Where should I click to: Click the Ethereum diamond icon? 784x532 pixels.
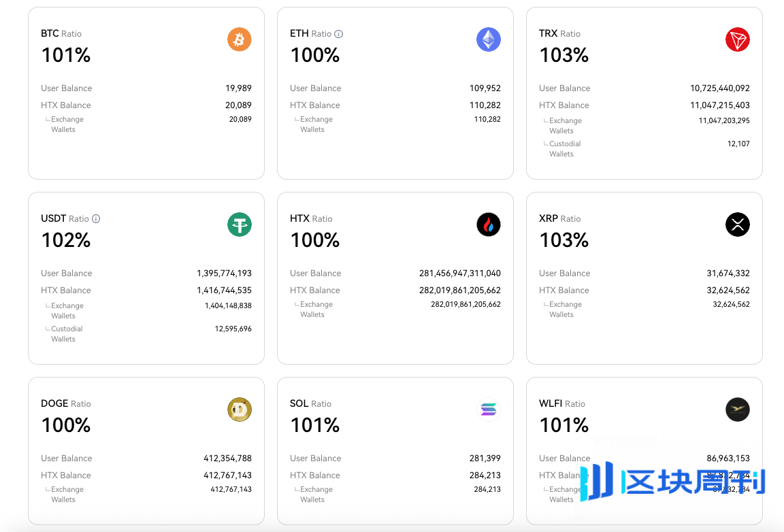pos(489,39)
